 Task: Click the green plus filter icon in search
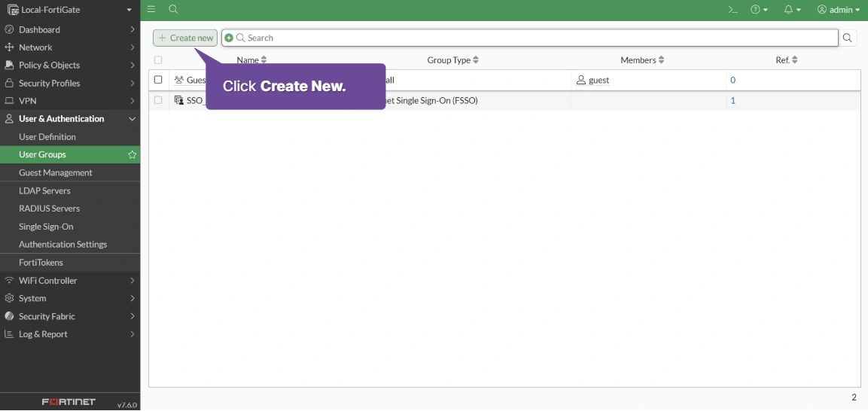[x=229, y=38]
